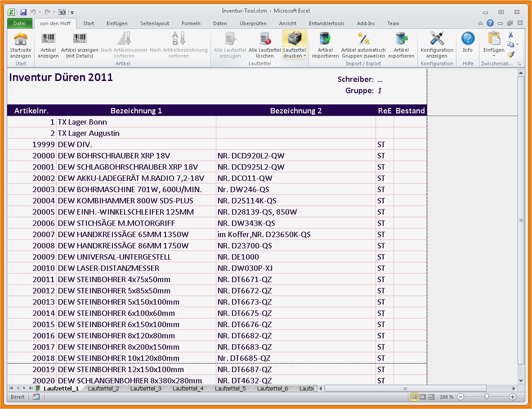
Task: Click the Datei file button
Action: pyautogui.click(x=19, y=23)
